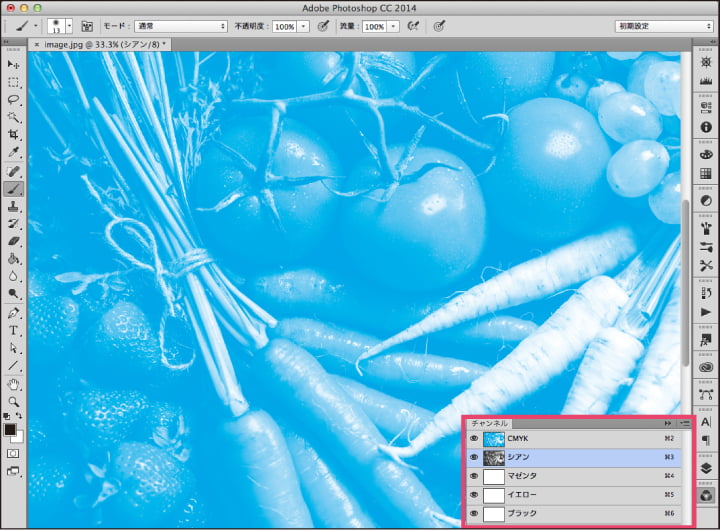
Task: Click the foreground color swatch
Action: [10, 430]
